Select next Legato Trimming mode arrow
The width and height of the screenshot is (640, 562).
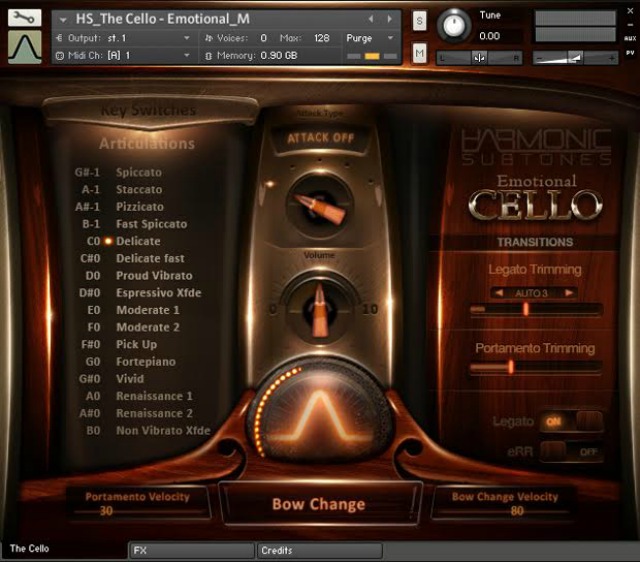(569, 293)
